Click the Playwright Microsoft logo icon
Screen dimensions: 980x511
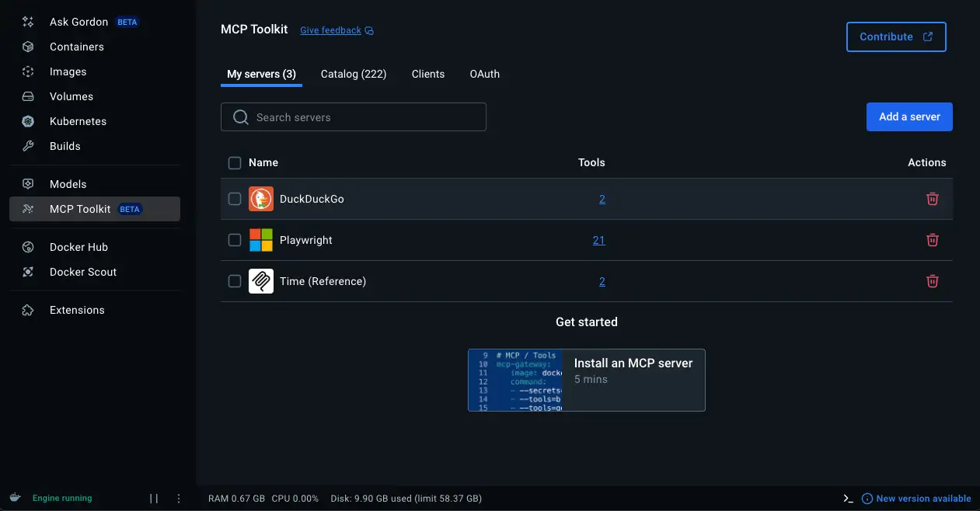(261, 240)
